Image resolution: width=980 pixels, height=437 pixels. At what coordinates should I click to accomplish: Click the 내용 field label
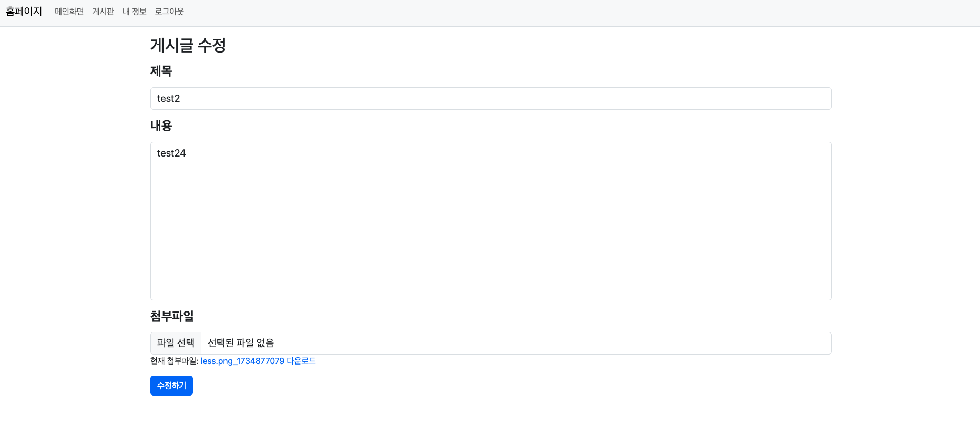click(161, 126)
